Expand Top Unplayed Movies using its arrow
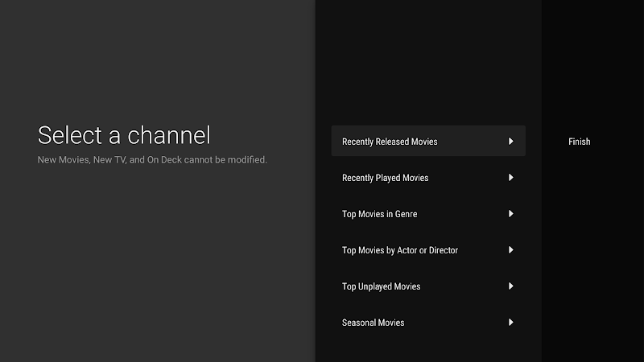Viewport: 644px width, 362px height. pos(510,286)
